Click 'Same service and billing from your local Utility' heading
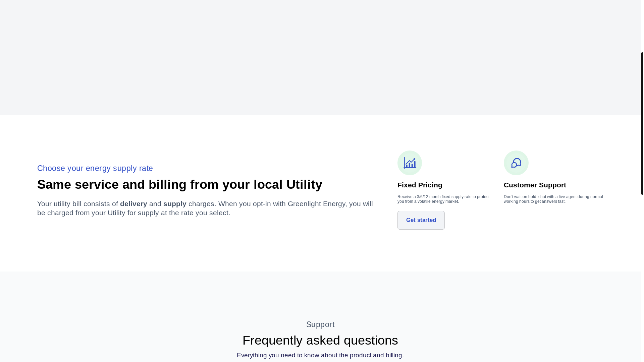Screen dimensions: 644x362 point(180,184)
